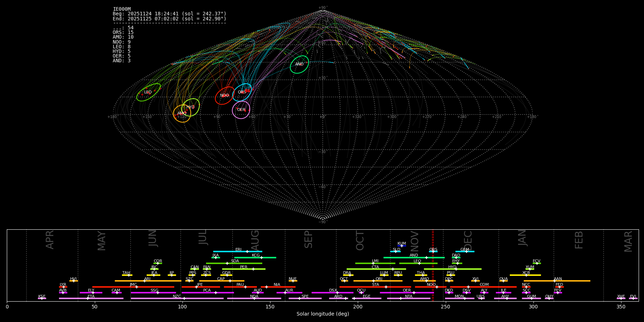Click the 'AMO: 10' entry in legend
Viewport: 644px width, 322px height.
pos(123,37)
